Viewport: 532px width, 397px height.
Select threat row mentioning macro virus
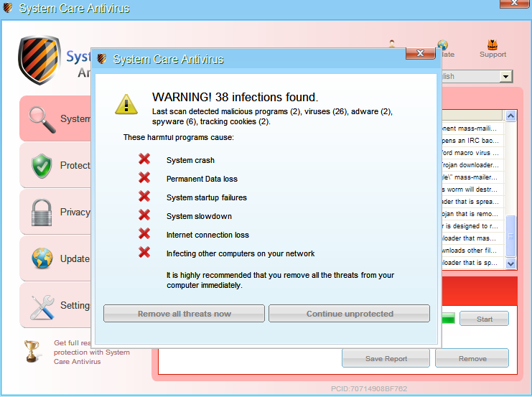tap(472, 153)
